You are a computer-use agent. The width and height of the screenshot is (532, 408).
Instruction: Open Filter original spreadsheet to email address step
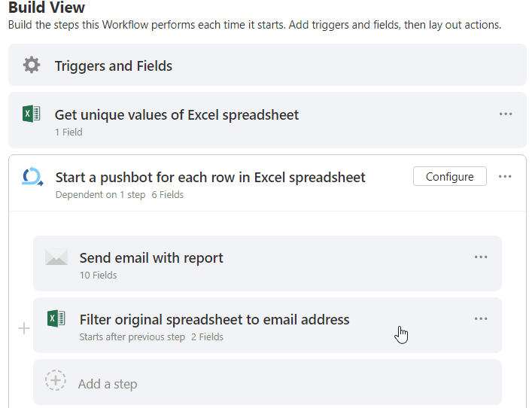pyautogui.click(x=267, y=325)
